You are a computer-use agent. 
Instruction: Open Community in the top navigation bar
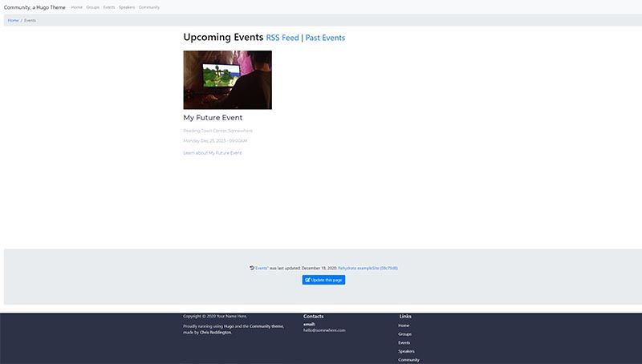point(149,7)
